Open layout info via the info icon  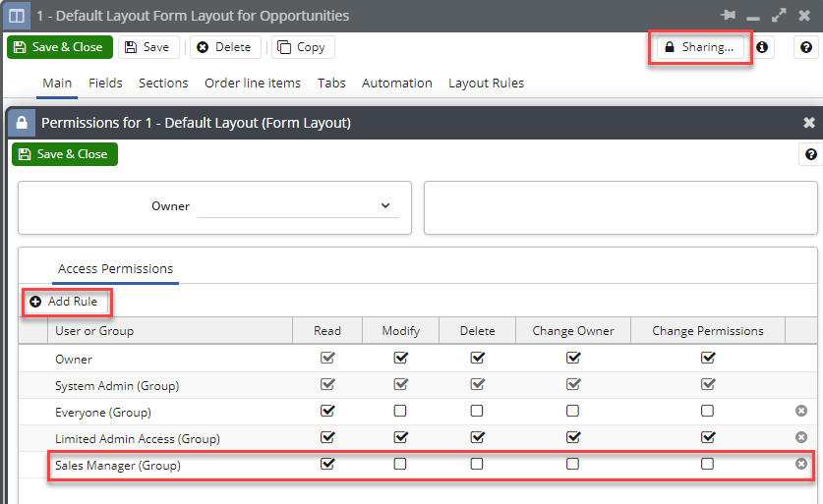(761, 47)
